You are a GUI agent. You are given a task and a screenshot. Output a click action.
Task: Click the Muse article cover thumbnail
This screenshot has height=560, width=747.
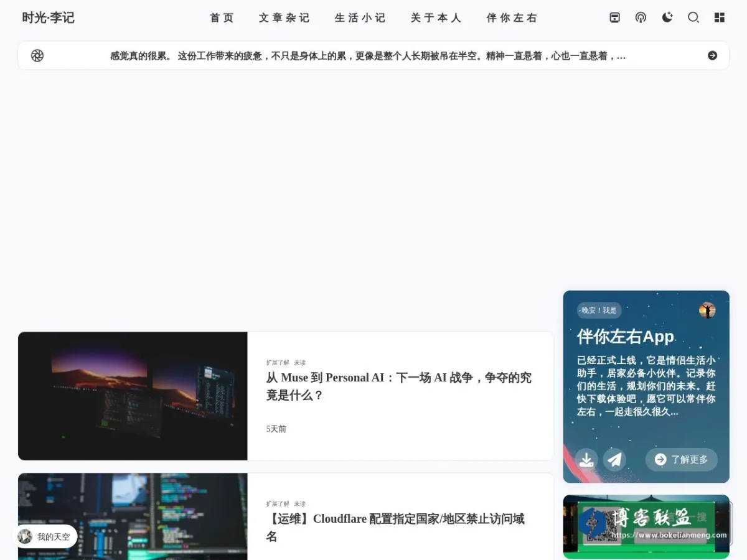pyautogui.click(x=133, y=396)
